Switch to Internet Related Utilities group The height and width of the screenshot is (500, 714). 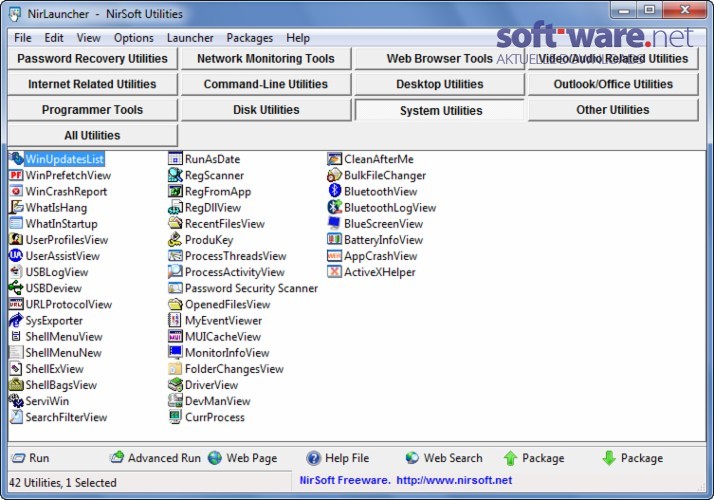[92, 84]
